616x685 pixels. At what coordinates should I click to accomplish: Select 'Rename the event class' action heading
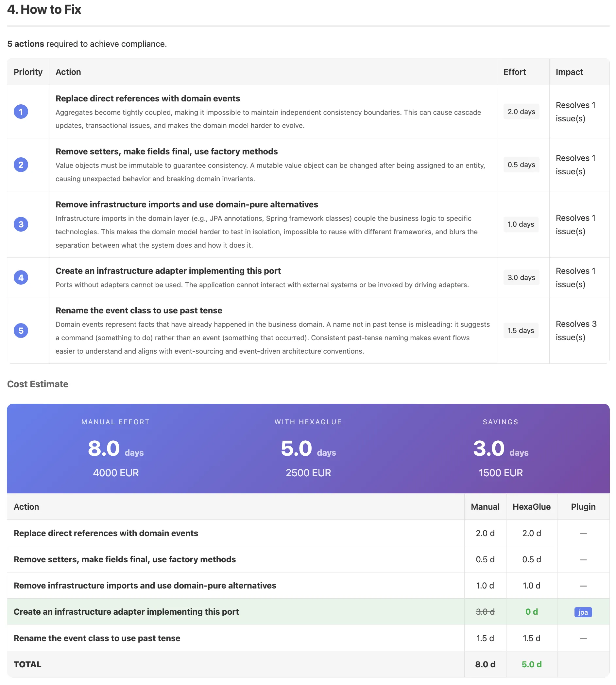[139, 310]
